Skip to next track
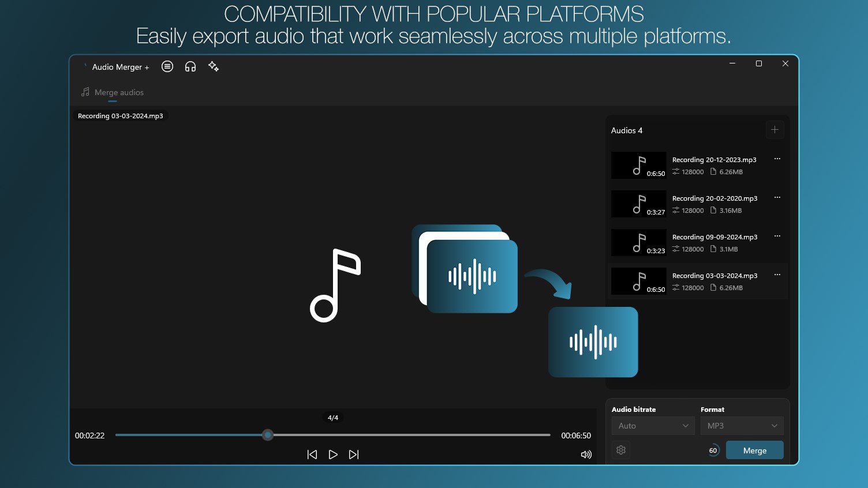 click(354, 455)
